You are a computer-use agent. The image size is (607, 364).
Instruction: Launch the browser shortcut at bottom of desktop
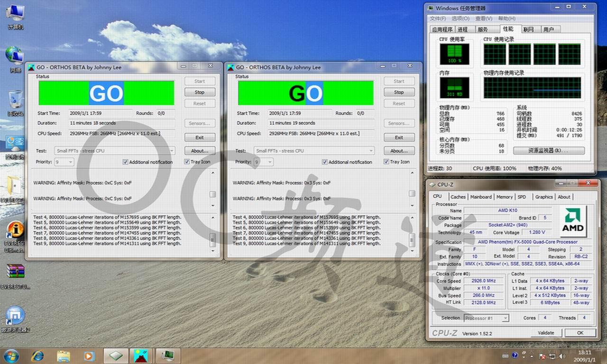pos(15,318)
